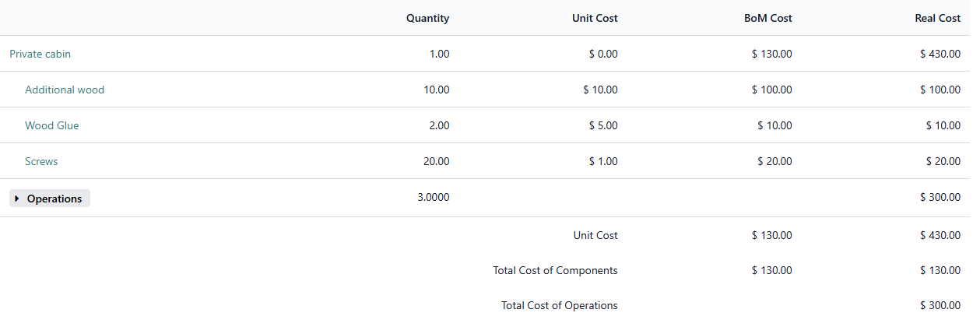Screen dimensions: 980x327
Task: Select Wood Glue's $5.00 unit cost
Action: 603,126
